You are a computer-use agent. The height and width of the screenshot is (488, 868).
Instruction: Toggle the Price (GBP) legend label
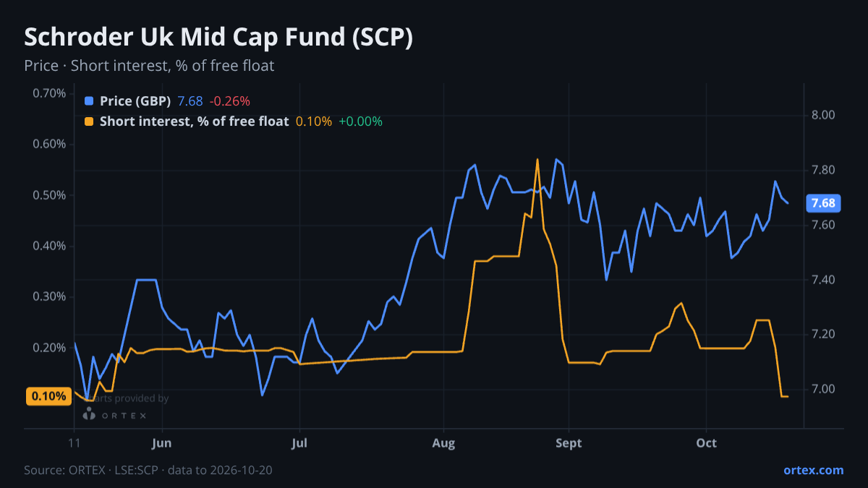pyautogui.click(x=135, y=101)
